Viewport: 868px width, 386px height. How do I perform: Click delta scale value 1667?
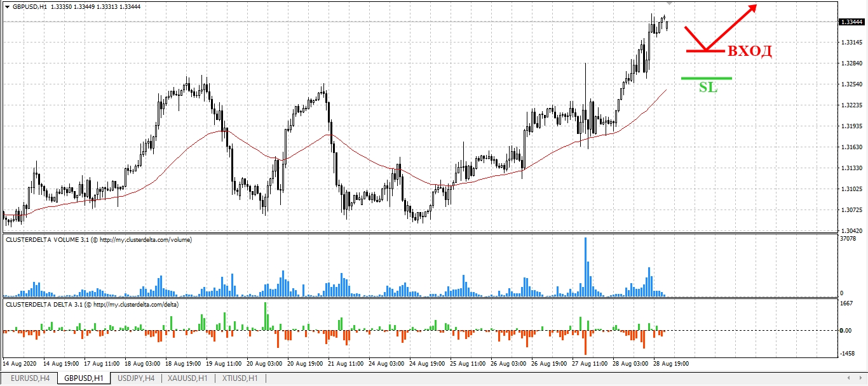pos(846,303)
